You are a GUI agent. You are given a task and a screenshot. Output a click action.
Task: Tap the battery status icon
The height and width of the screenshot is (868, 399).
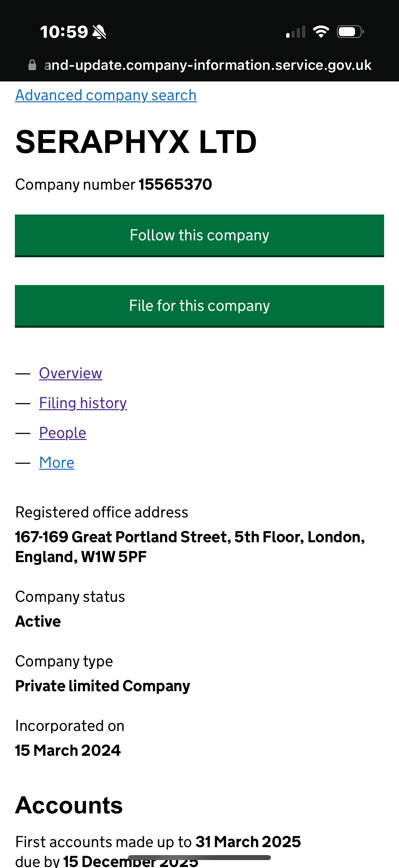pos(350,32)
